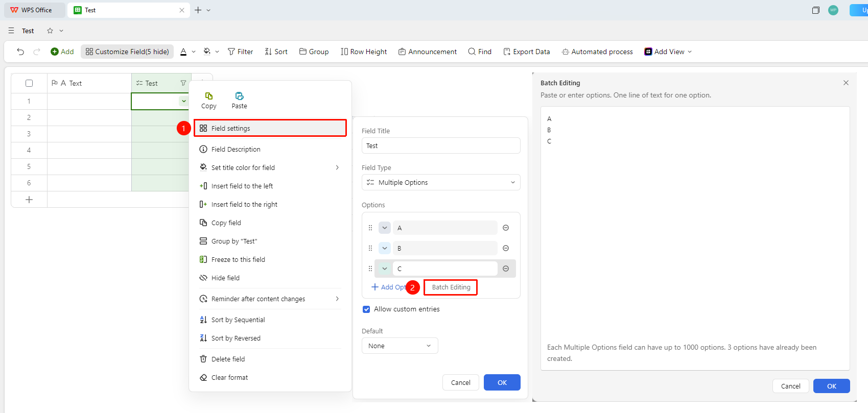Click the Field Title input box
The width and height of the screenshot is (868, 413).
tap(441, 145)
